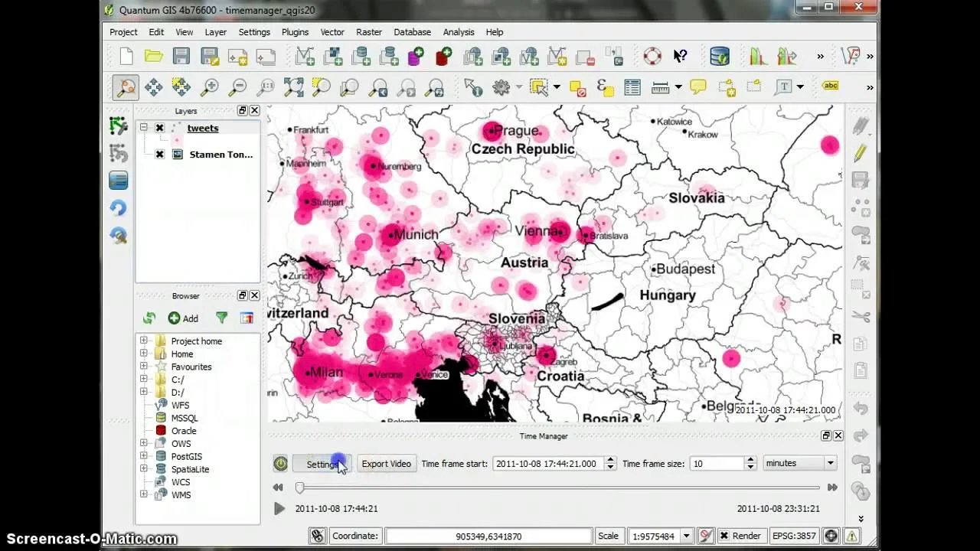The height and width of the screenshot is (551, 980).
Task: Open the attribute table icon
Action: pos(632,87)
